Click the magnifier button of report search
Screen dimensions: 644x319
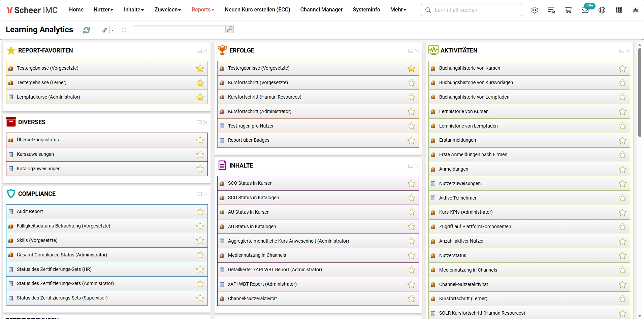[x=230, y=29]
